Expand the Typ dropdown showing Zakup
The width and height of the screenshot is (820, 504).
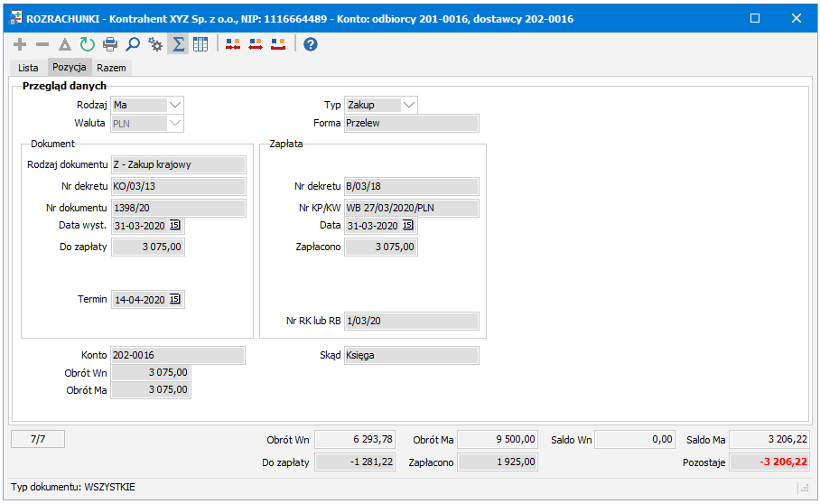coord(409,105)
